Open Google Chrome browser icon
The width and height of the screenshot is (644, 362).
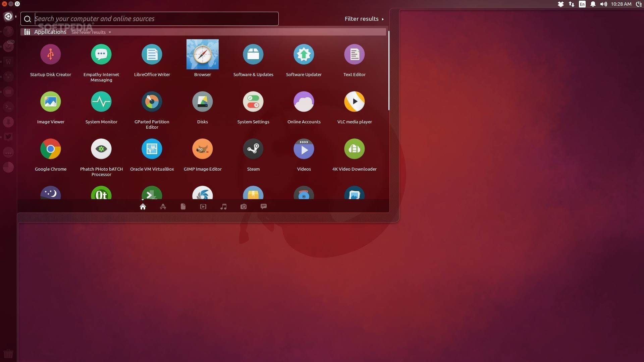[x=51, y=149]
